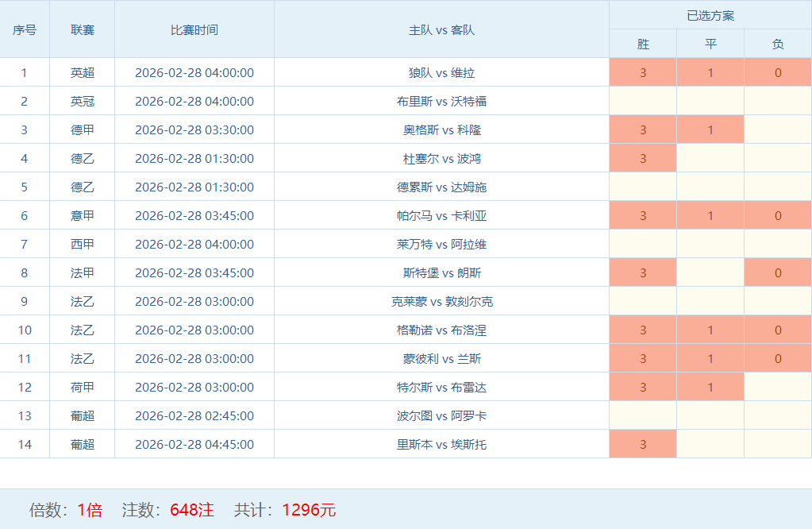Click the 联赛 column header
The width and height of the screenshot is (812, 529).
point(83,29)
